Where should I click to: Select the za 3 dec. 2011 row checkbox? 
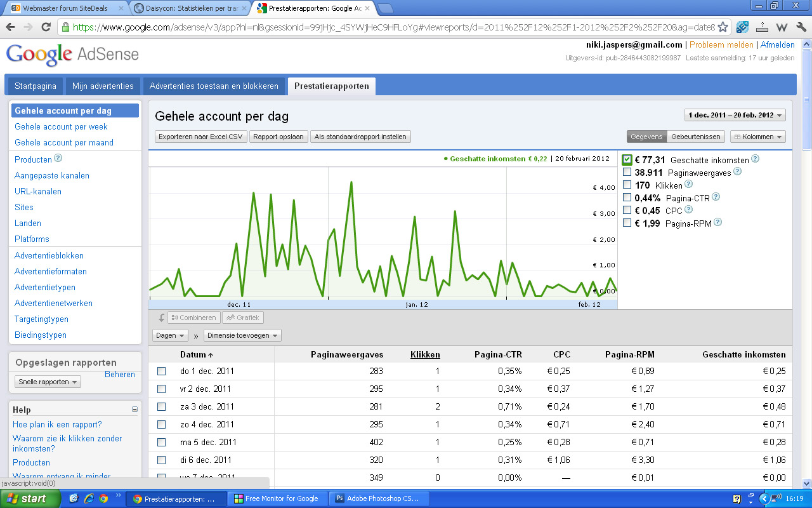tap(162, 406)
